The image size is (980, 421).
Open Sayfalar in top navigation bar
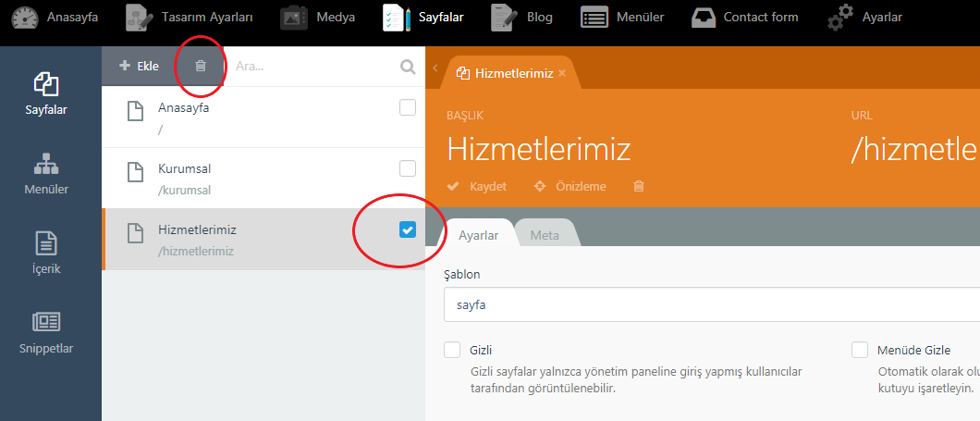(x=423, y=18)
